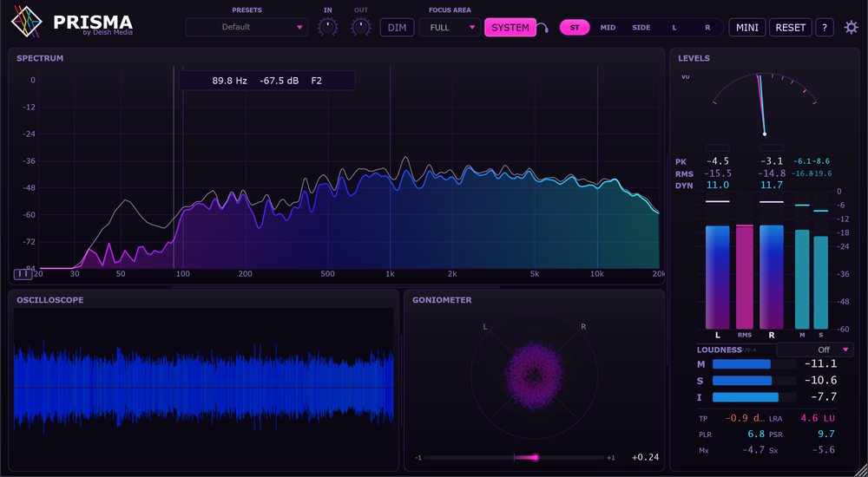The image size is (868, 477).
Task: Click the 10k frequency axis label
Action: (597, 274)
